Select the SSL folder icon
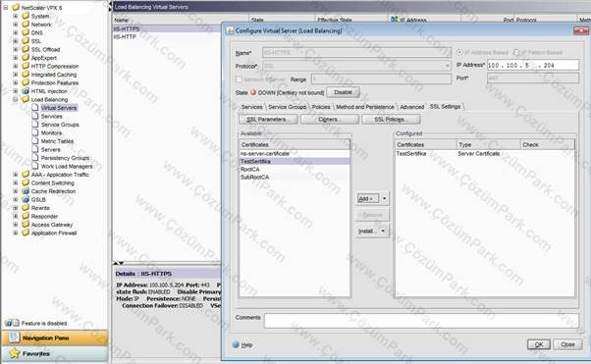Viewport: 591px width, 364px height. click(26, 40)
